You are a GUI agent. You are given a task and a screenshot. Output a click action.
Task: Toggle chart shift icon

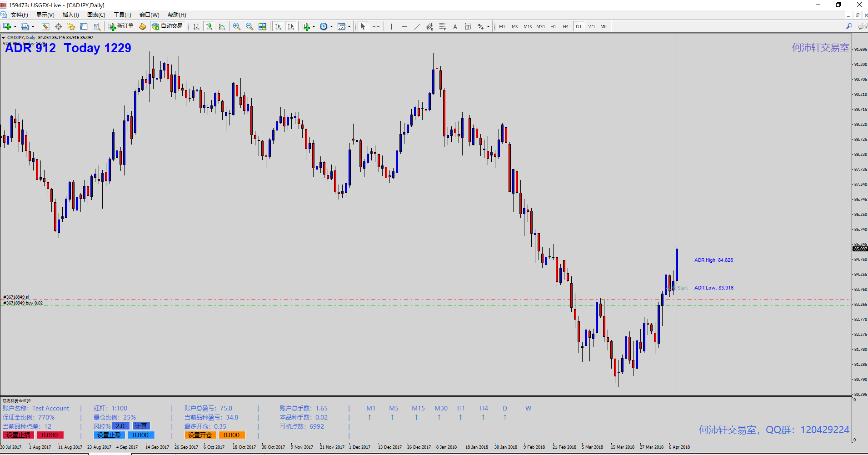click(x=291, y=26)
